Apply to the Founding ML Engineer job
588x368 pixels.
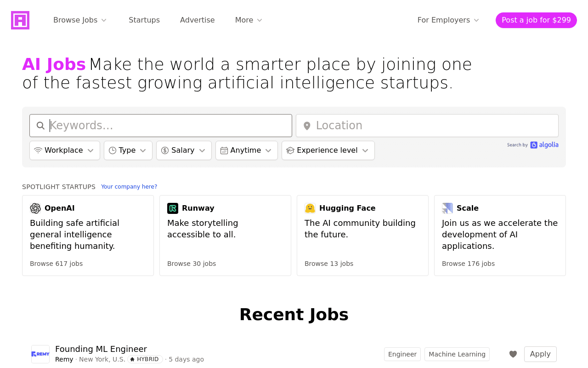click(540, 354)
